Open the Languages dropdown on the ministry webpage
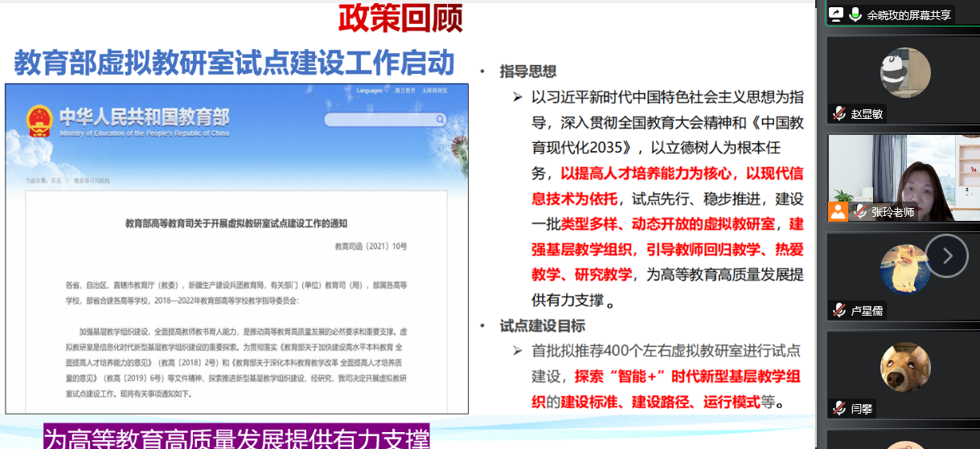Screen dimensions: 980x449 372,90
